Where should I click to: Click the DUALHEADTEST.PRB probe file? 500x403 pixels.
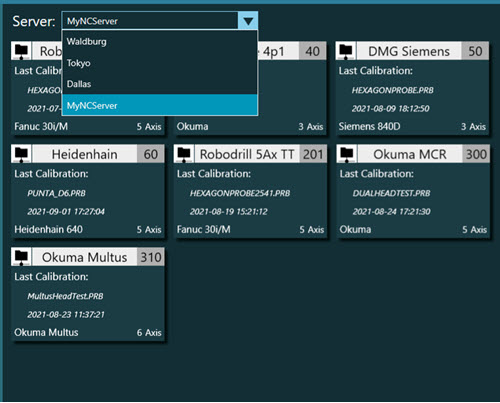pos(391,193)
